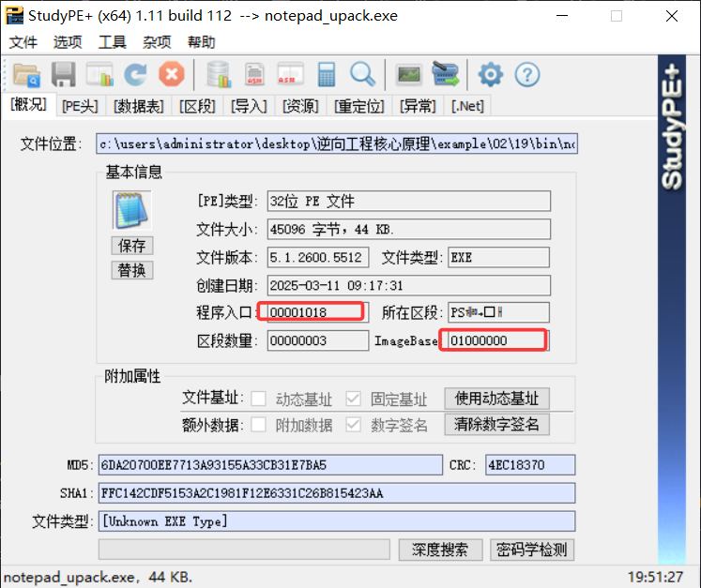The height and width of the screenshot is (588, 701).
Task: Open settings via the gear icon
Action: 491,75
